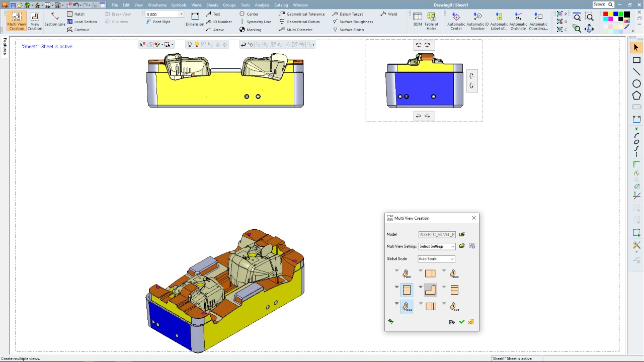Open the Wireframe menu

(x=157, y=5)
